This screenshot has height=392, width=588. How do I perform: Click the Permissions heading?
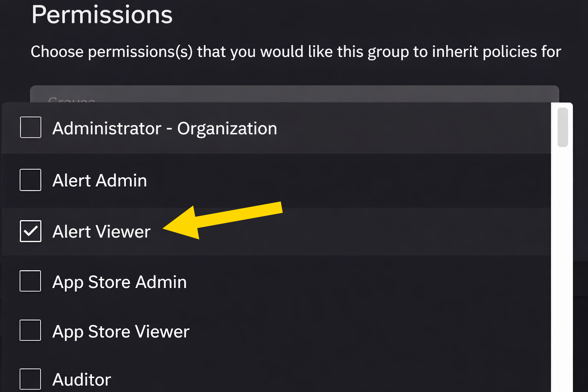102,15
